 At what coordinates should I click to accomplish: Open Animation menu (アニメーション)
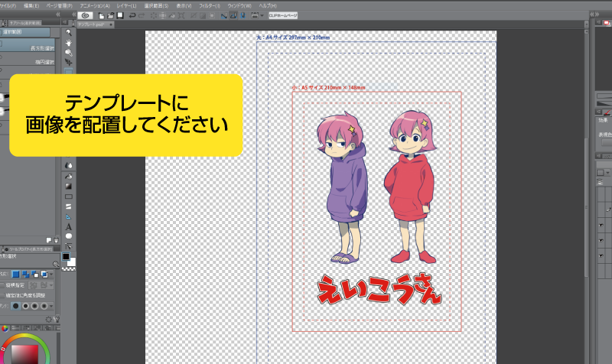click(95, 6)
